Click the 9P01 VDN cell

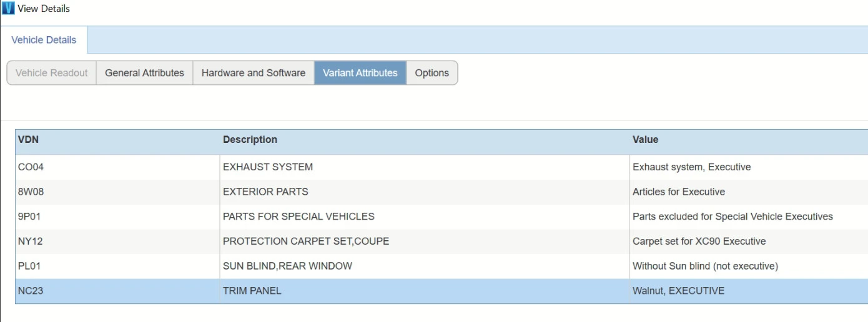pyautogui.click(x=29, y=217)
